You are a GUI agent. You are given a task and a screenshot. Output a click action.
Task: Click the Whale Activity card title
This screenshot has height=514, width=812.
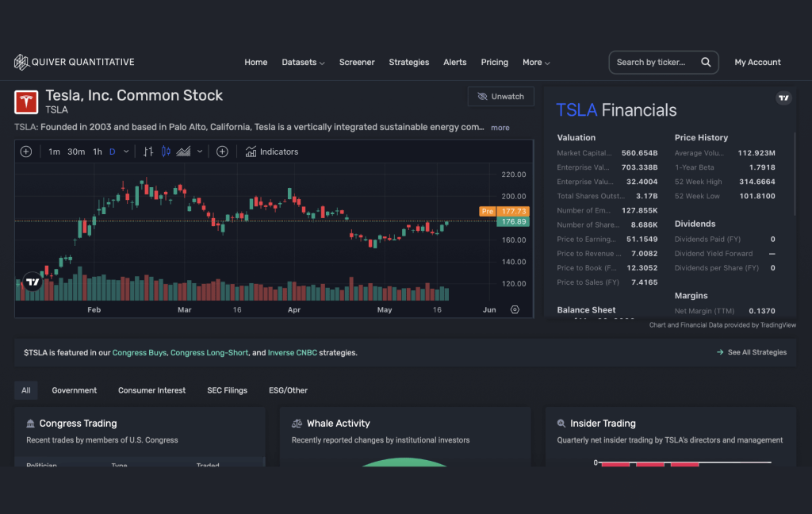click(x=338, y=424)
